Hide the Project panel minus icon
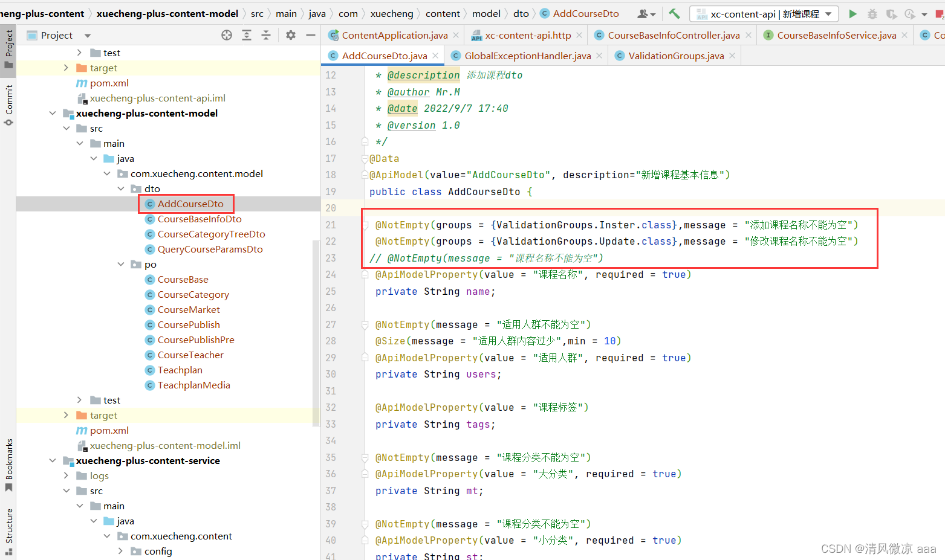Screen dimensions: 945x560 pos(311,35)
